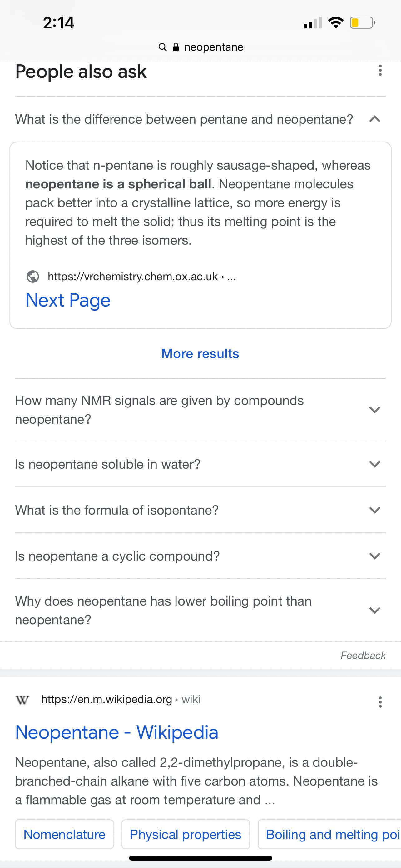The width and height of the screenshot is (401, 868).
Task: Open the Next Page link
Action: point(68,300)
